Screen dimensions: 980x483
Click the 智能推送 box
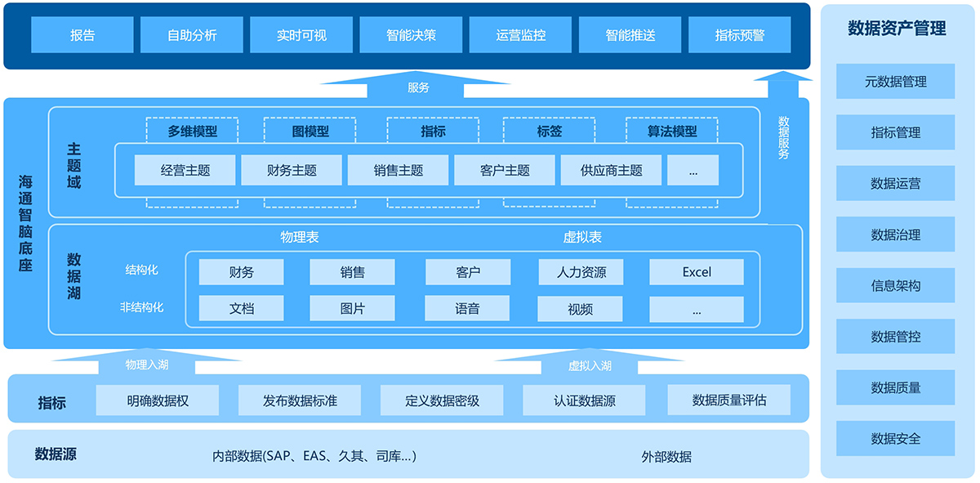click(x=630, y=35)
